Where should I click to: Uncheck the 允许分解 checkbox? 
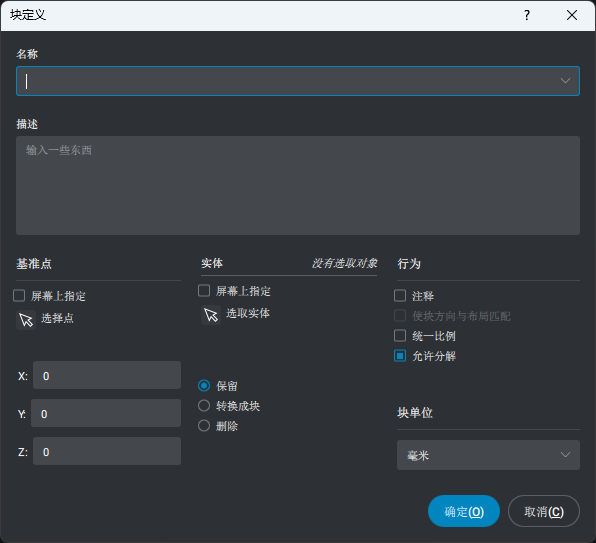[400, 356]
